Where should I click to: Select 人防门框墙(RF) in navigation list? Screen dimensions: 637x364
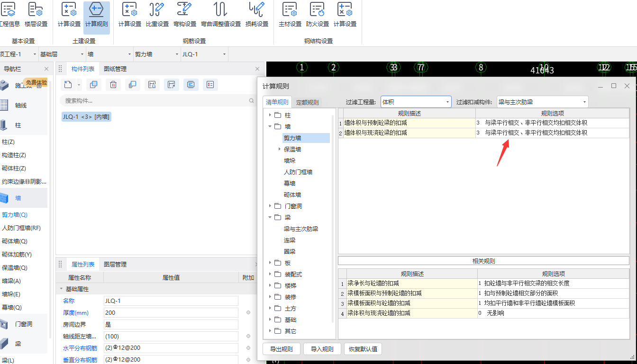coord(21,228)
